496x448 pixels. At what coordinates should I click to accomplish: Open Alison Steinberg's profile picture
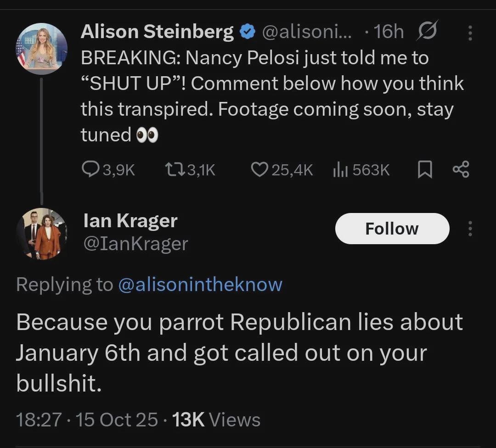pyautogui.click(x=42, y=48)
